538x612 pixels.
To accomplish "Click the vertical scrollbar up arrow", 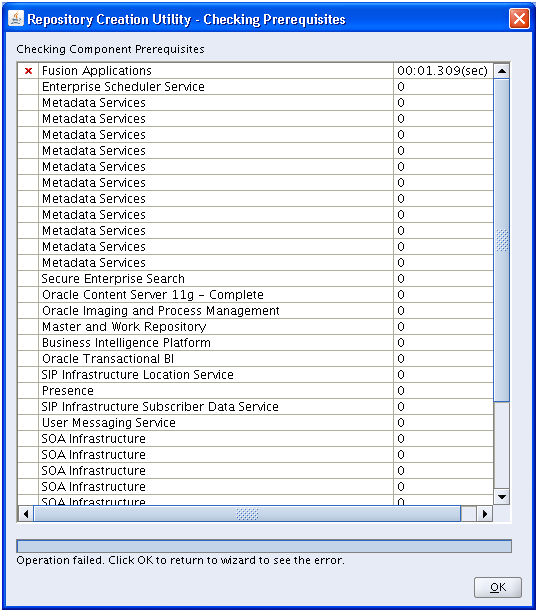I will (x=502, y=71).
